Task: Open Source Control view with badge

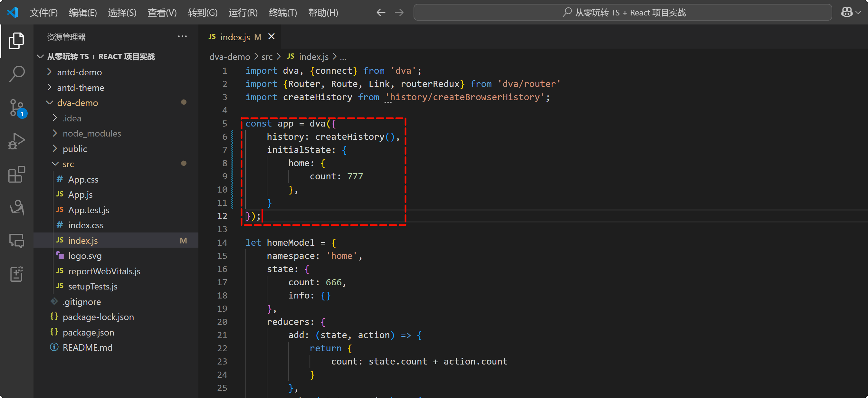Action: pyautogui.click(x=16, y=108)
